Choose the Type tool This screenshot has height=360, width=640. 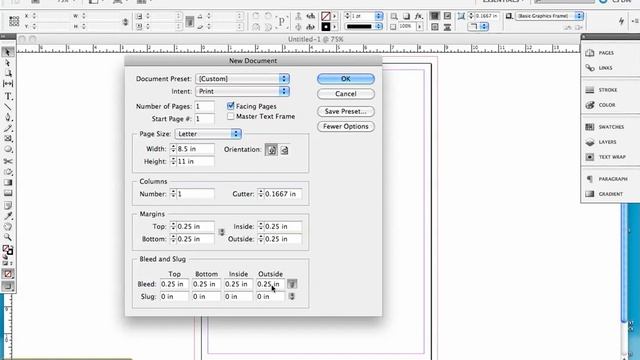[x=8, y=96]
